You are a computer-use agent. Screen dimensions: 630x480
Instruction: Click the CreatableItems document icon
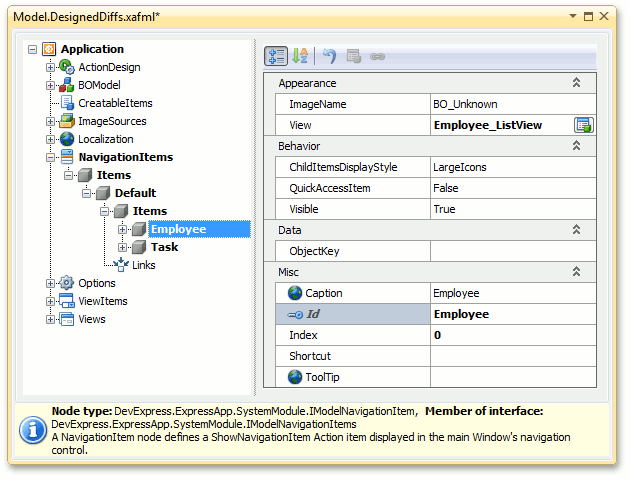click(x=67, y=103)
